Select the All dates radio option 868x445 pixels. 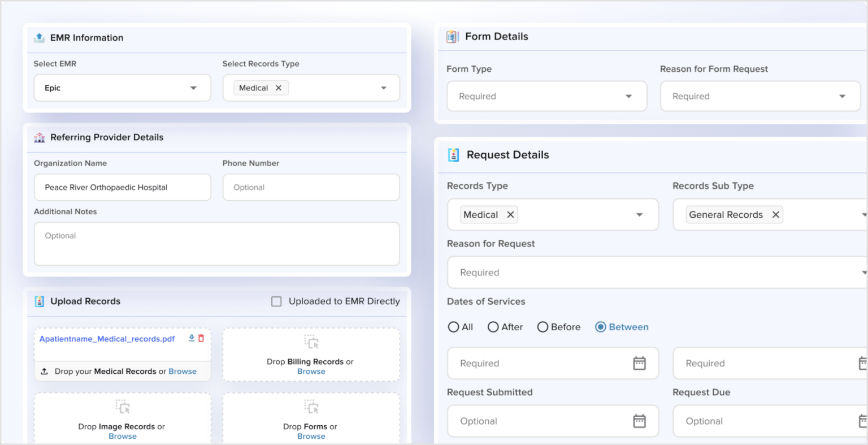pyautogui.click(x=453, y=327)
